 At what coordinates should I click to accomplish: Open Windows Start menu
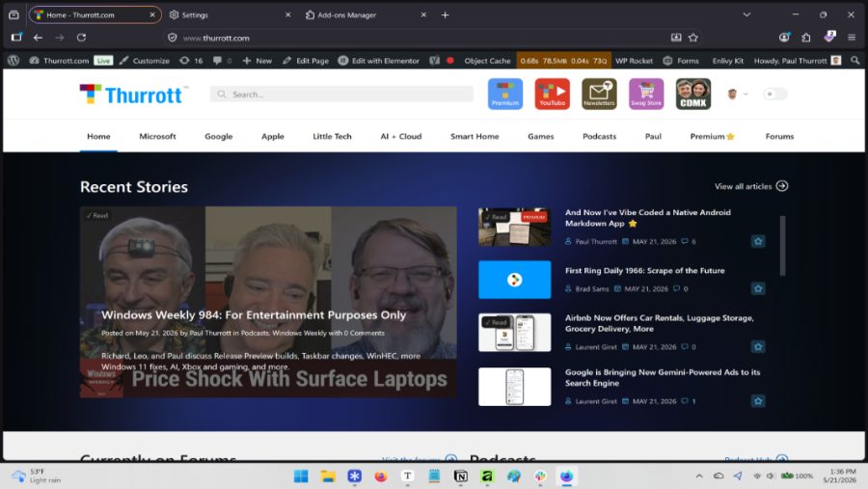[301, 476]
